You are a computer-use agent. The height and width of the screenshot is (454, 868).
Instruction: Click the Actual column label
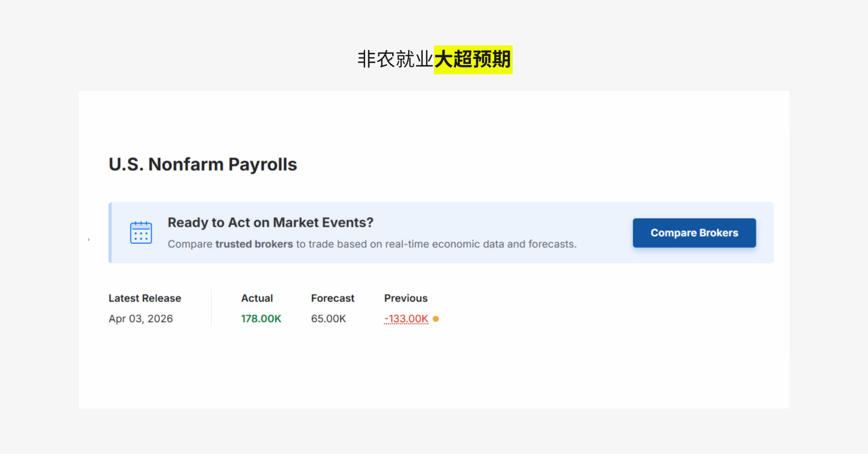(x=257, y=298)
